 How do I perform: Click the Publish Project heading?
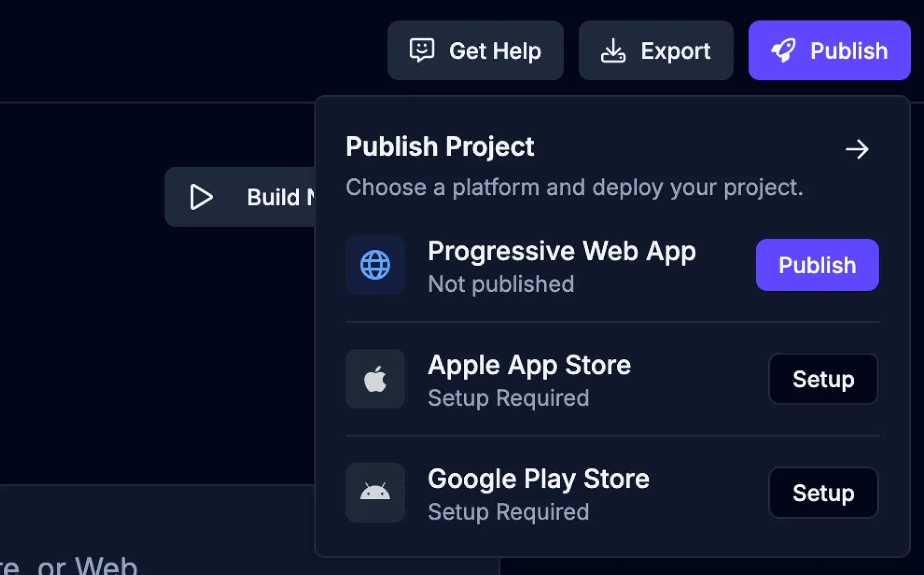[440, 147]
